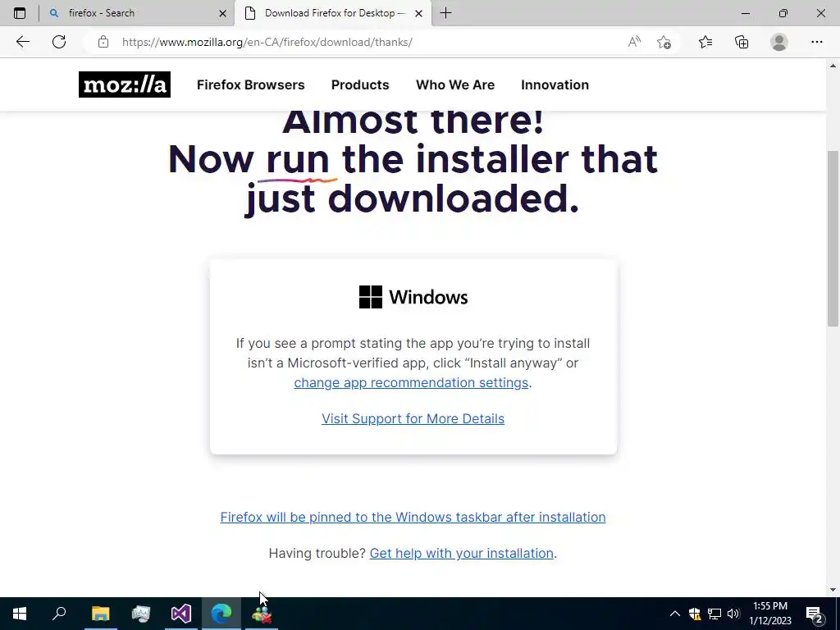Open Visual Studio from the taskbar

pyautogui.click(x=181, y=614)
